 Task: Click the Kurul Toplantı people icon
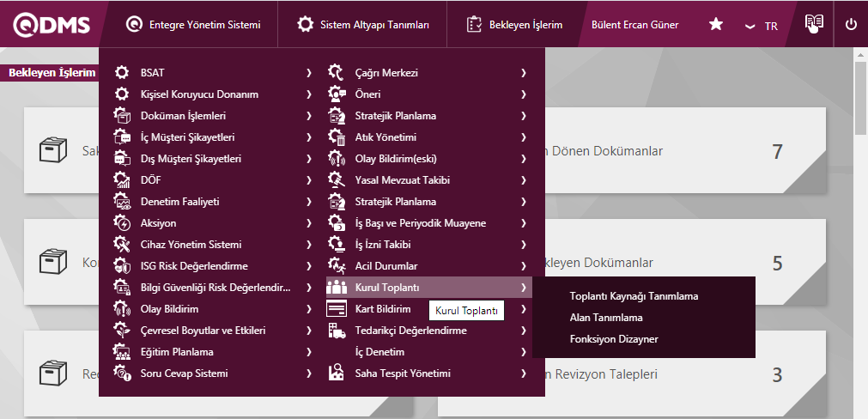[337, 288]
